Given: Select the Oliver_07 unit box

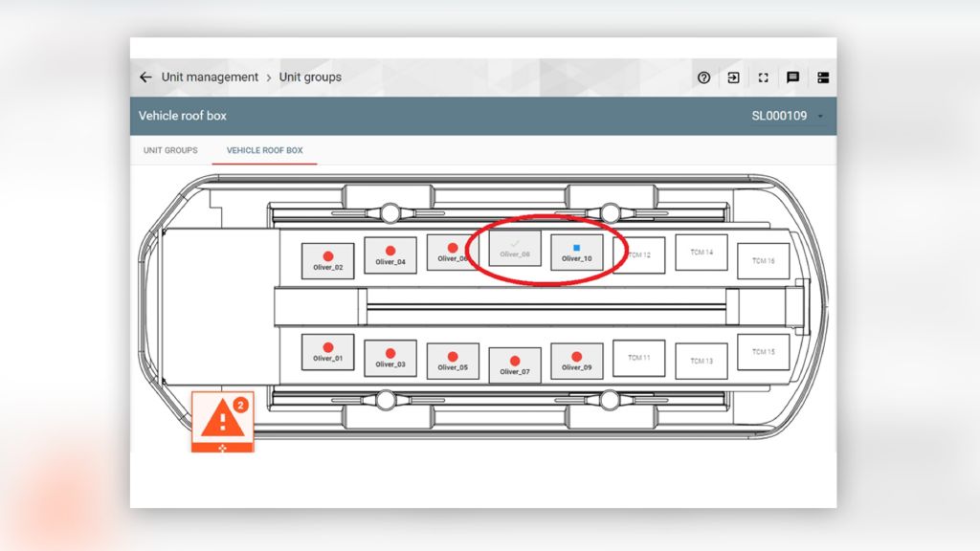Looking at the screenshot, I should pos(515,365).
